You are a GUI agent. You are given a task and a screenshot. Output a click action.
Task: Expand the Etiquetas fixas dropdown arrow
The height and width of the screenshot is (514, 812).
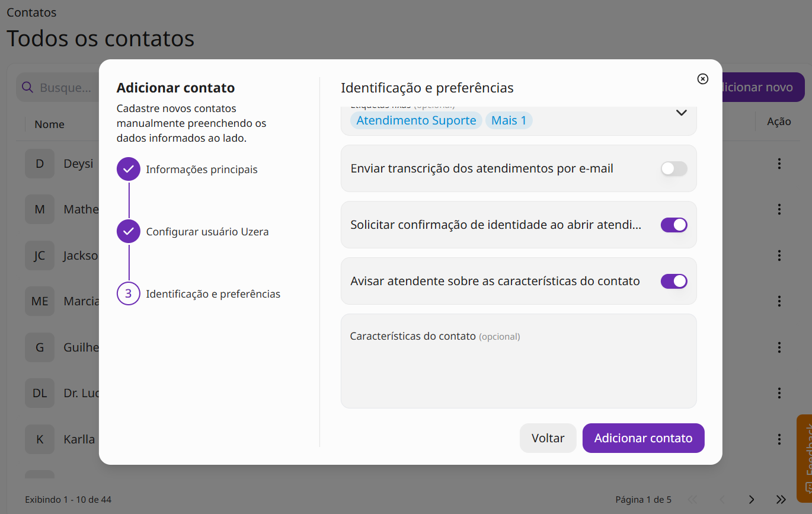click(x=681, y=113)
